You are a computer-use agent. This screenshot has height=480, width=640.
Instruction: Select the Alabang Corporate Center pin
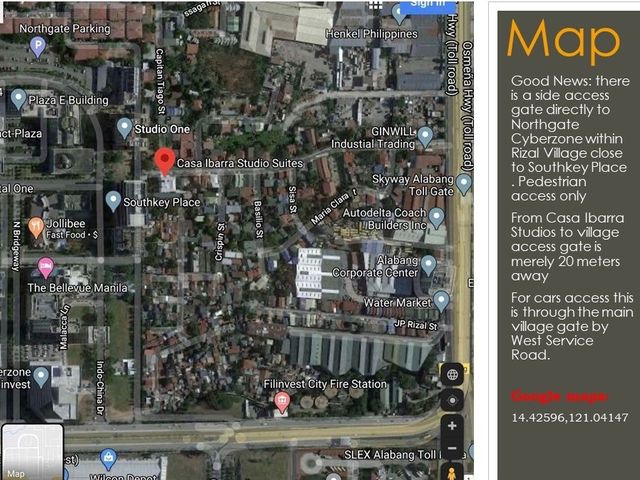tap(428, 266)
